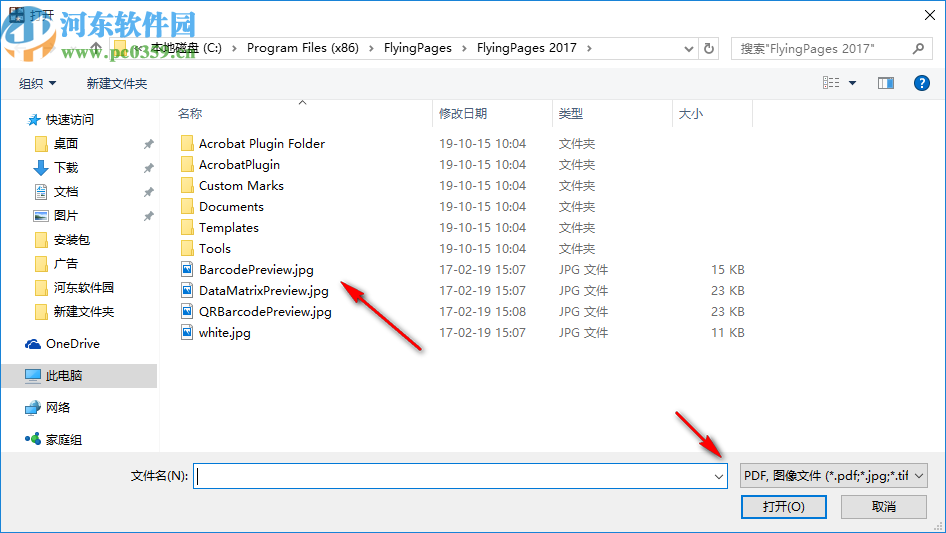
Task: Select the AcrobatPlugin folder icon
Action: (x=188, y=165)
